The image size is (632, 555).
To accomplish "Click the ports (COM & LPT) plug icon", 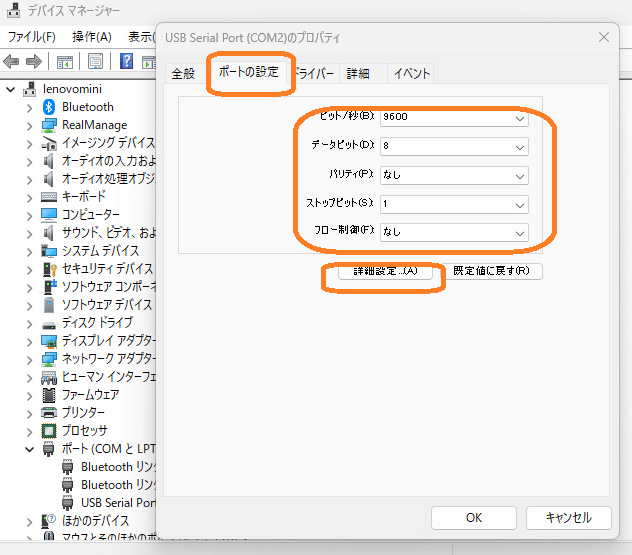I will 48,449.
